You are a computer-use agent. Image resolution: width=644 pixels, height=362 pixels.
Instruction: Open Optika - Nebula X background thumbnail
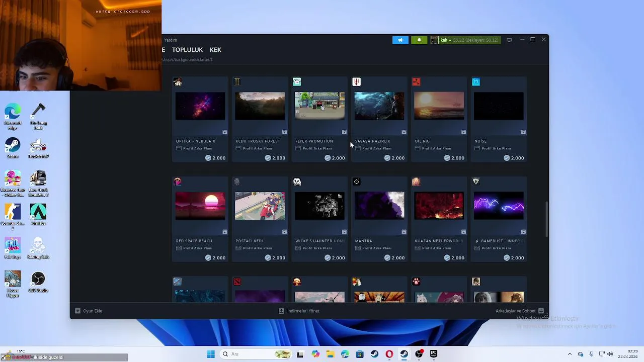(200, 106)
